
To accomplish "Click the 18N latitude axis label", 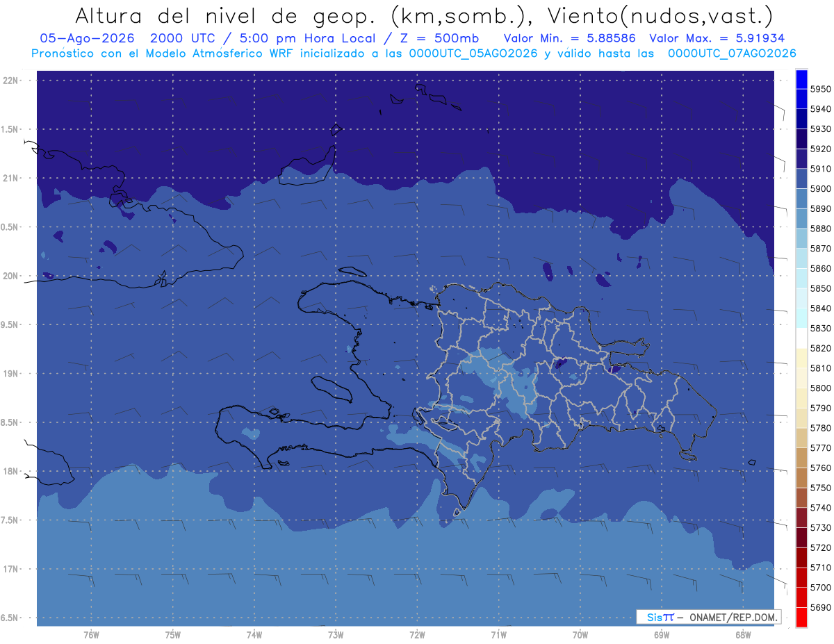I will pyautogui.click(x=11, y=471).
